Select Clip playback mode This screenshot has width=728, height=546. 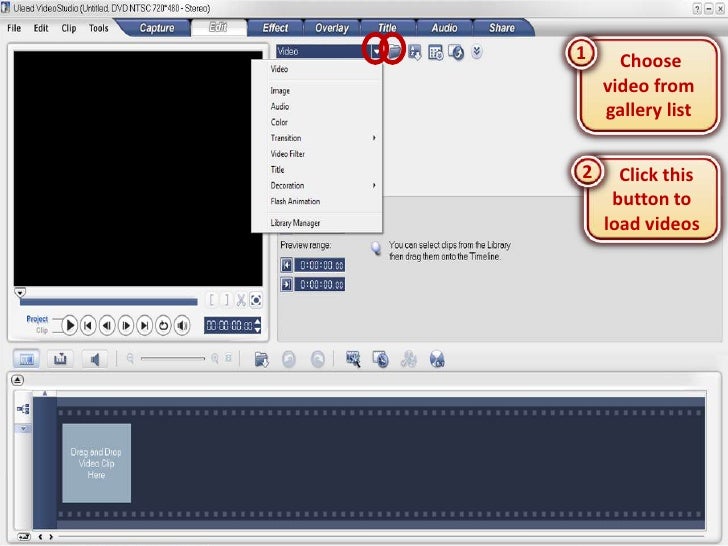(x=42, y=330)
